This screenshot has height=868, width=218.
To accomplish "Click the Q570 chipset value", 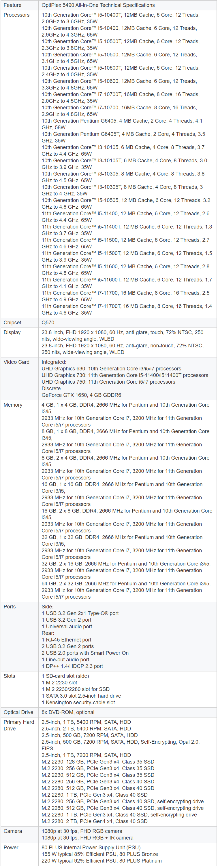I will pos(48,322).
